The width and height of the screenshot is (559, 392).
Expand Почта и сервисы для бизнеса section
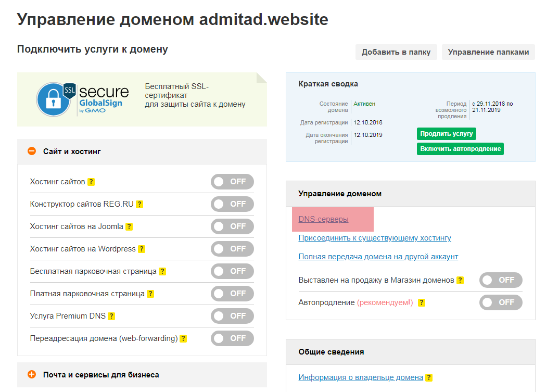[32, 375]
